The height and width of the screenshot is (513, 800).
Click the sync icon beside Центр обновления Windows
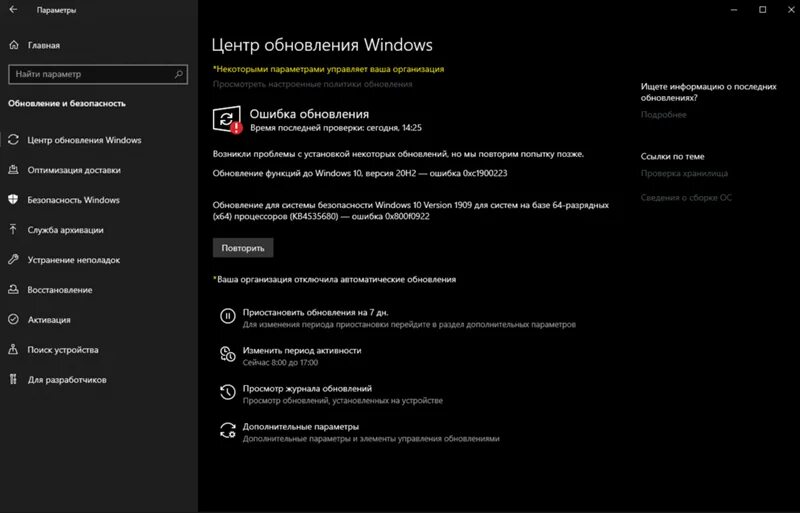[13, 139]
